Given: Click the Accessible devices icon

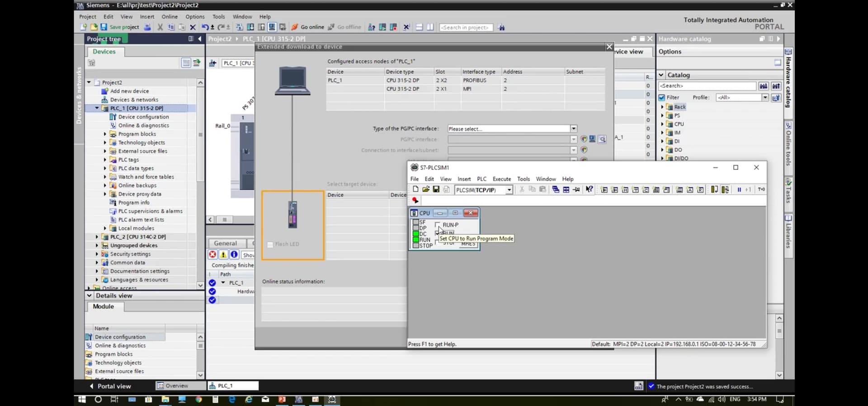Looking at the screenshot, I should tap(371, 27).
